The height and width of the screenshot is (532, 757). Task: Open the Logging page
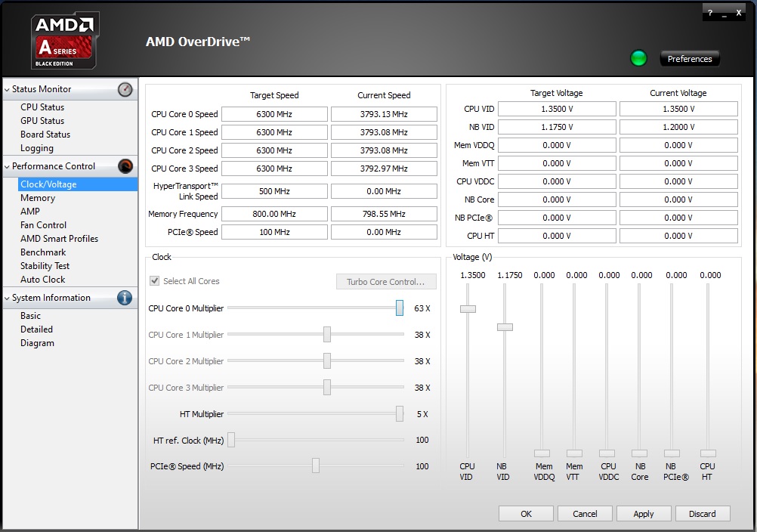[37, 148]
